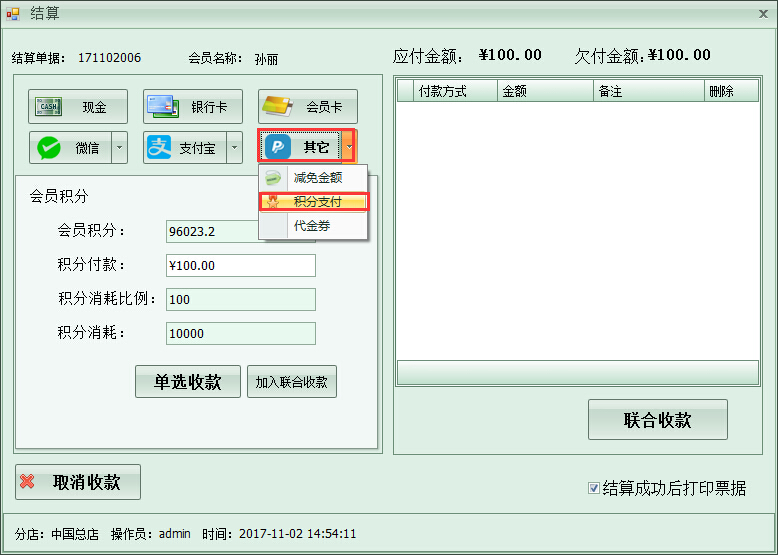Choose 减免金额 from the dropdown menu
Image resolution: width=778 pixels, height=555 pixels.
(x=313, y=178)
